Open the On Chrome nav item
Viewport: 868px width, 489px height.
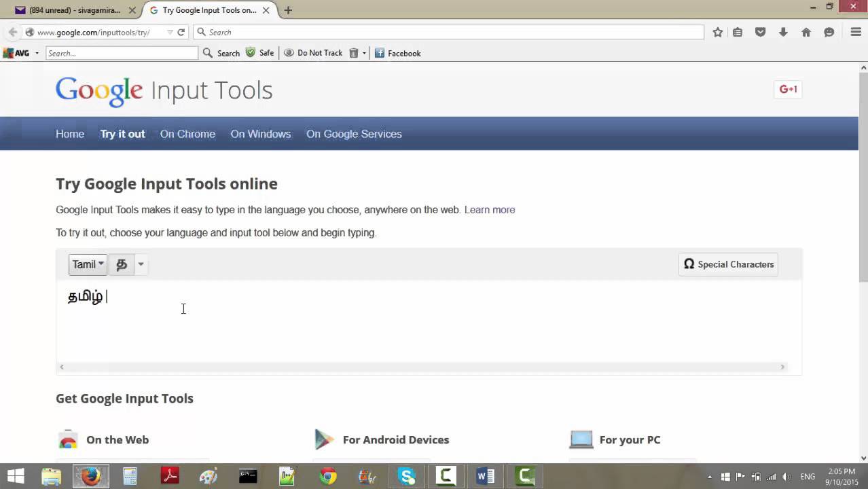187,134
